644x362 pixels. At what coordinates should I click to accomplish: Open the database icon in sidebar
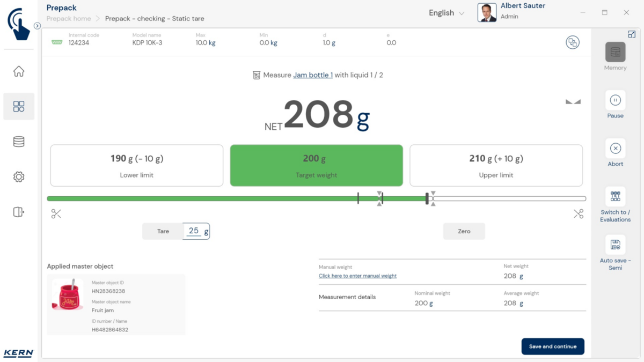click(x=19, y=142)
